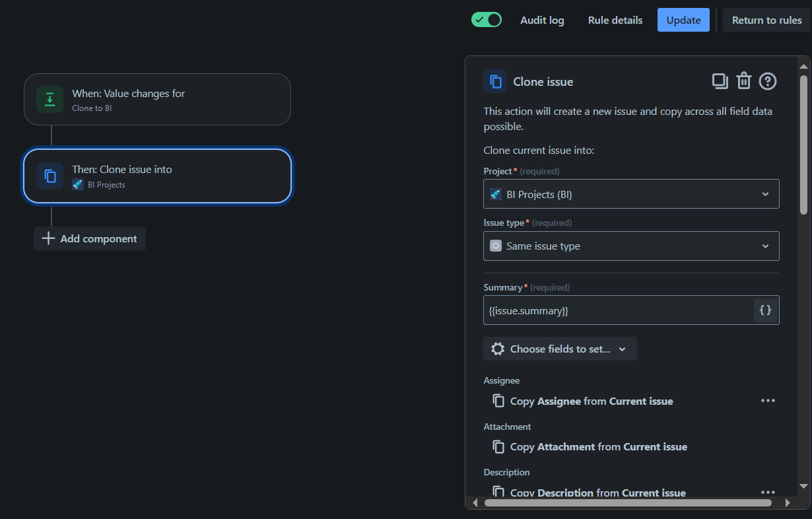Viewport: 812px width, 519px height.
Task: Delete the Clone issue action
Action: 744,81
